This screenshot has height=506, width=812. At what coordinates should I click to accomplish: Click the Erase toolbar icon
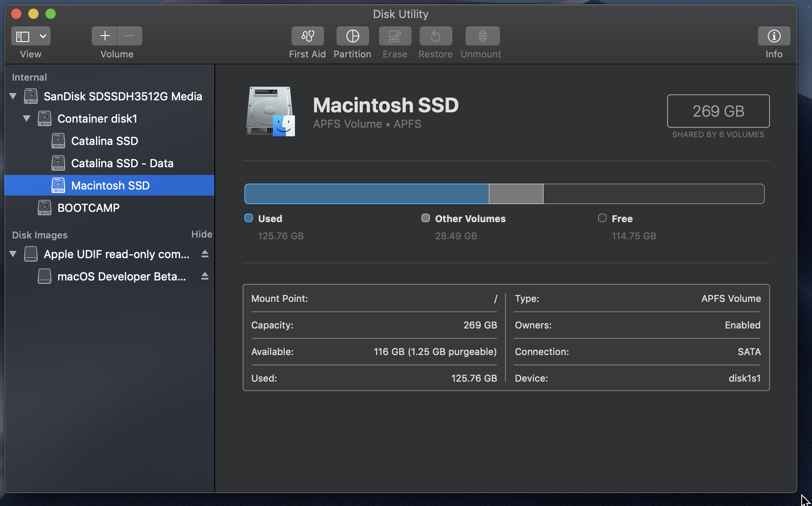coord(395,36)
